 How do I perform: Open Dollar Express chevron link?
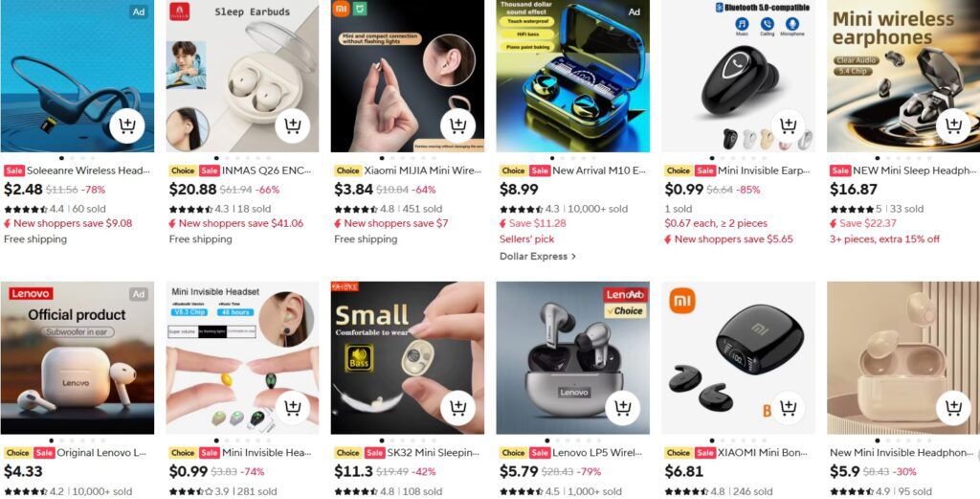538,257
